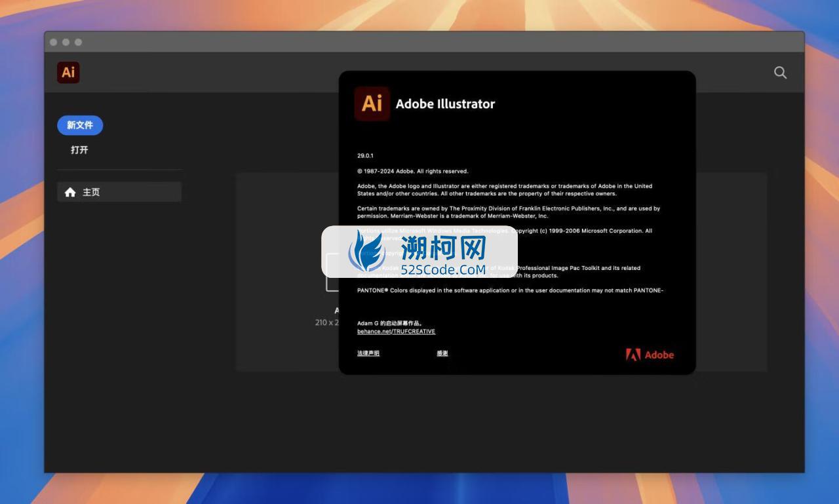
Task: Select the 主页 home sidebar item
Action: coord(119,192)
